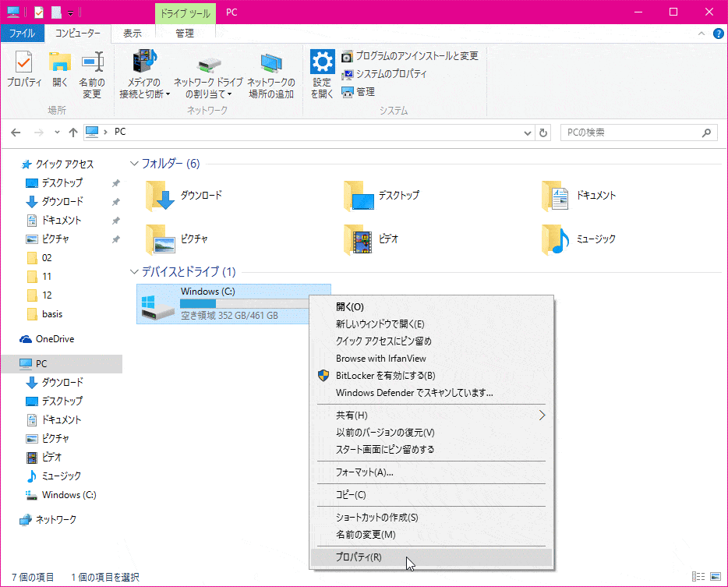Click the プロパティ ribbon icon
Image resolution: width=728 pixels, height=587 pixels.
pos(23,69)
